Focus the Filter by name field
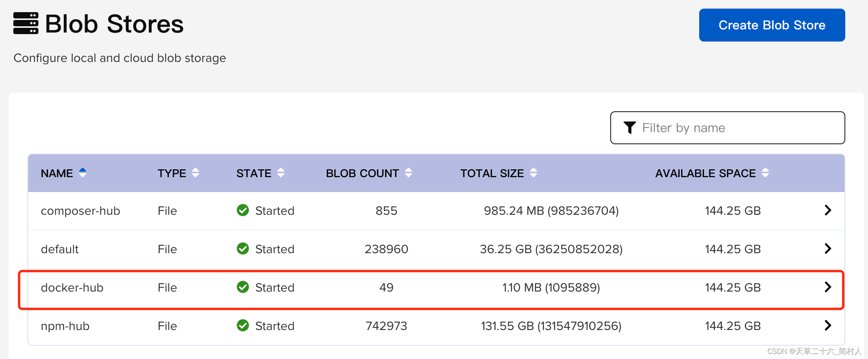This screenshot has height=359, width=868. pos(727,128)
